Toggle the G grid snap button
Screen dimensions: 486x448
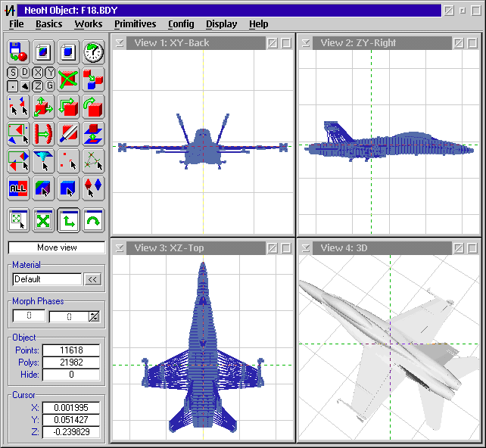[50, 86]
